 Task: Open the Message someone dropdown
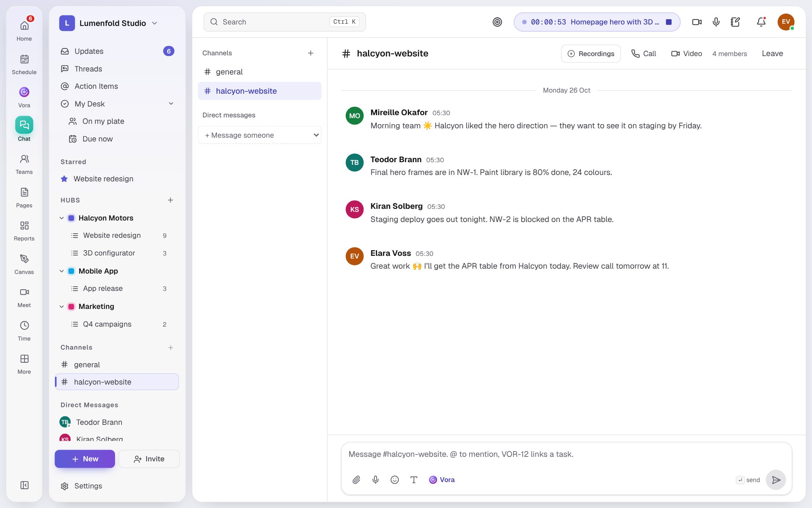260,135
